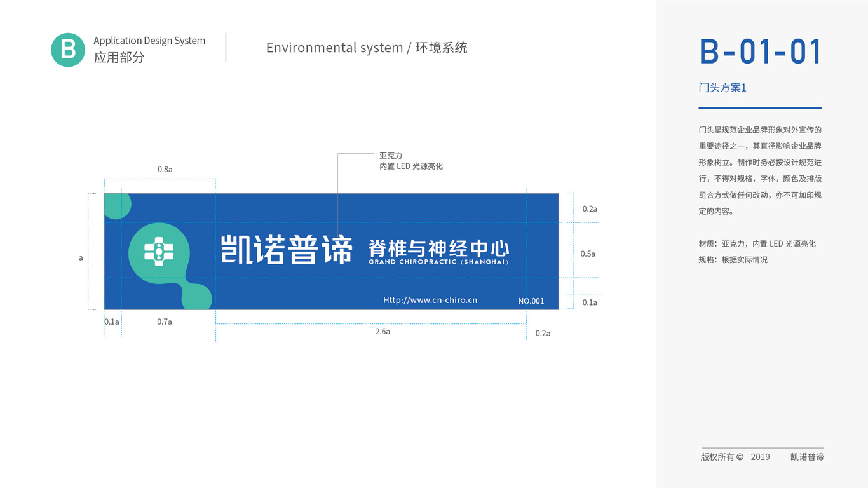Select the '应用部分' heading text
The image size is (868, 488).
[119, 57]
